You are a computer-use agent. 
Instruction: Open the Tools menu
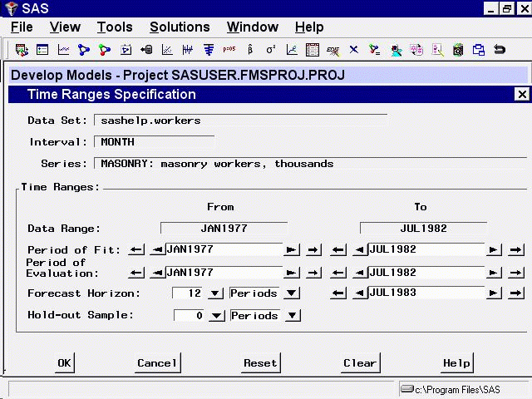coord(114,27)
